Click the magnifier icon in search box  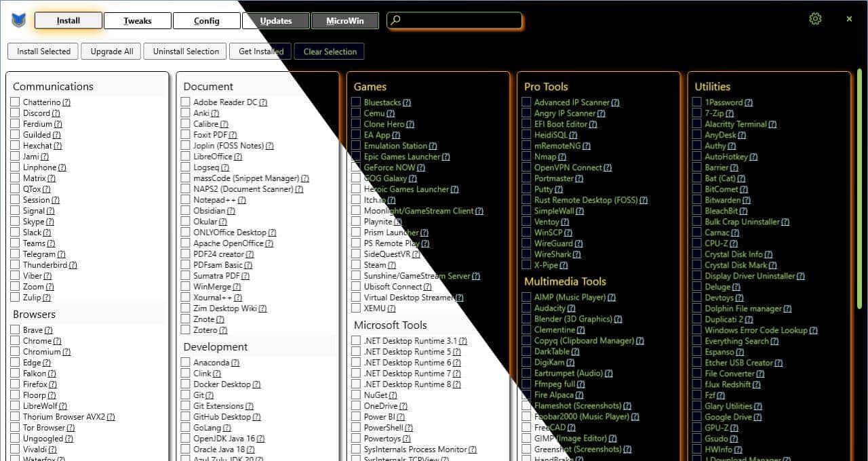[396, 20]
